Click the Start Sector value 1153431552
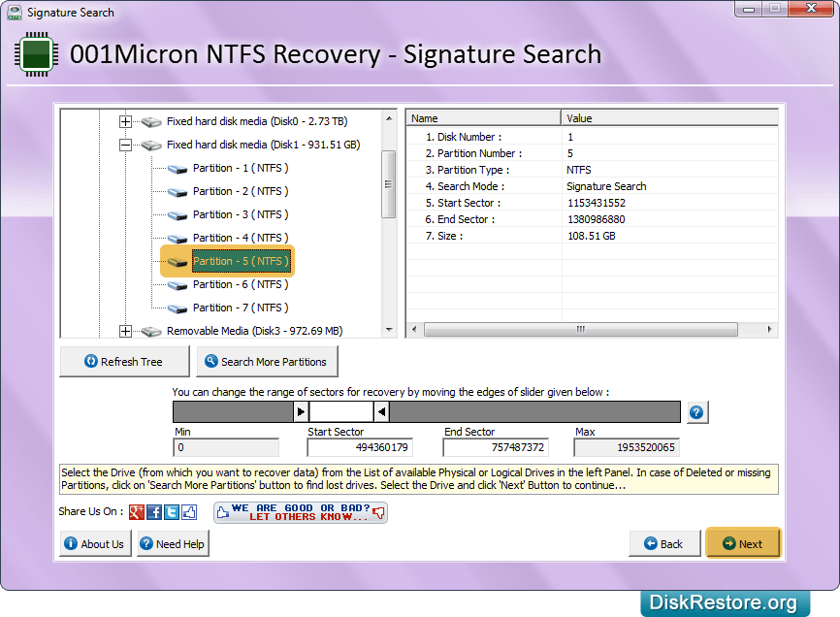The image size is (840, 617). [597, 203]
